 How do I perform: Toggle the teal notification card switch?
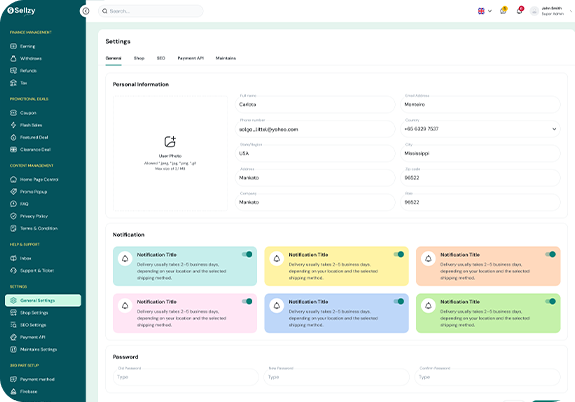pyautogui.click(x=247, y=254)
